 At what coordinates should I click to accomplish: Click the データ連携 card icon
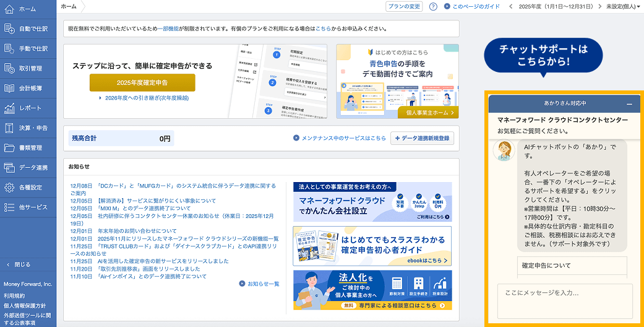pos(9,167)
